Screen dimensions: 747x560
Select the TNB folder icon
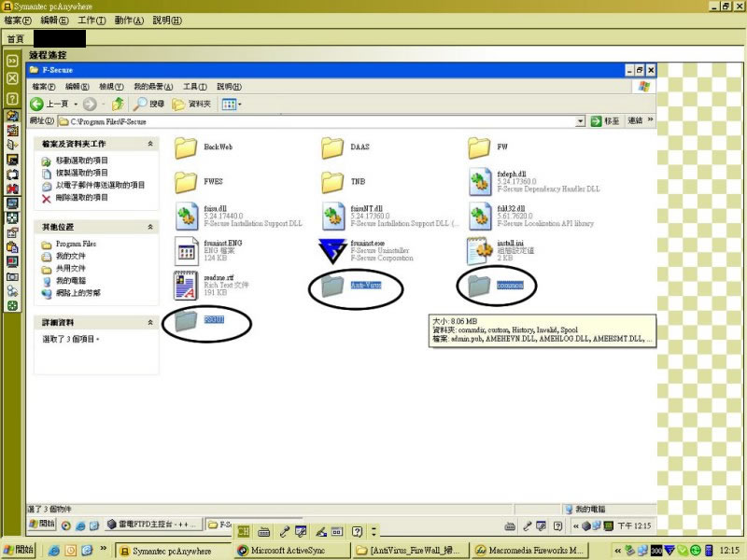pos(332,181)
